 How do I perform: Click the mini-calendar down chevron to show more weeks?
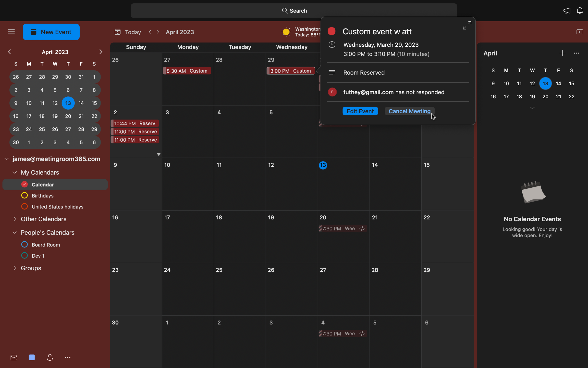[533, 108]
